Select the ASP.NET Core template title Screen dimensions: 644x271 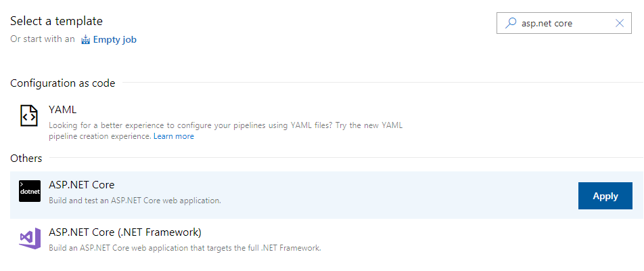click(x=82, y=185)
